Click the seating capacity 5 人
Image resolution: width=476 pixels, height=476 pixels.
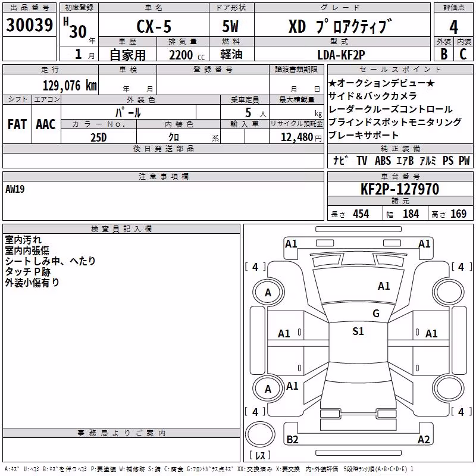click(256, 112)
